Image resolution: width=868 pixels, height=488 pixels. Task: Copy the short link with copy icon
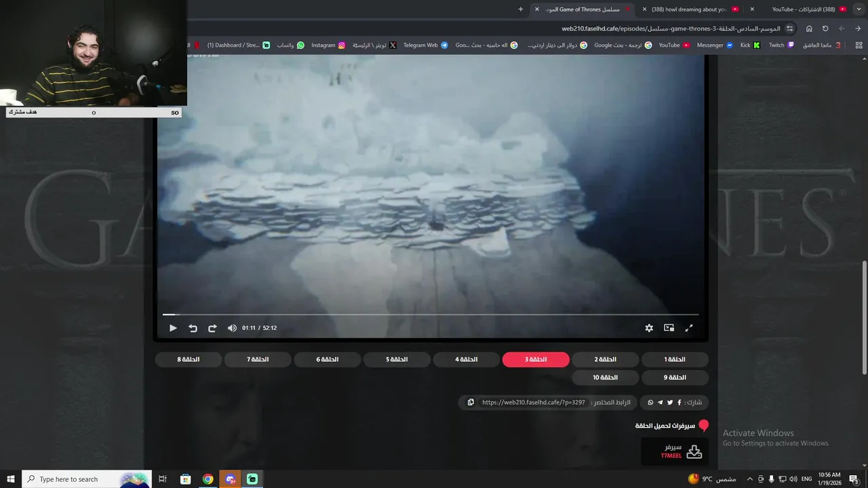pyautogui.click(x=471, y=403)
